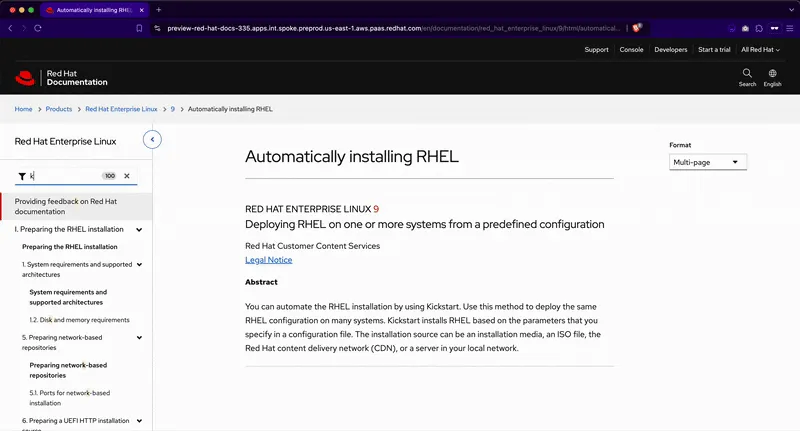Open 1.2. Disk and memory requirements
Screen dimensions: 800x431
(x=79, y=320)
